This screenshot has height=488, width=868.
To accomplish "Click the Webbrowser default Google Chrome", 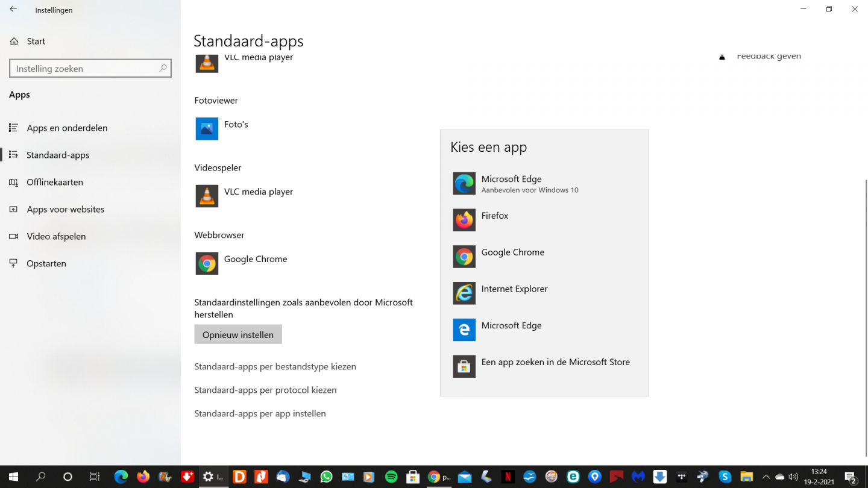I will 242,263.
